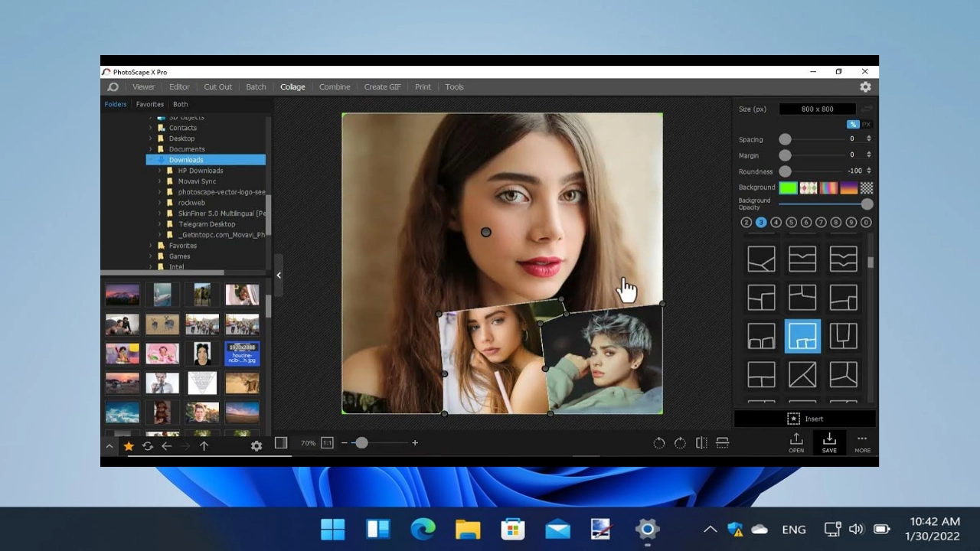The image size is (980, 551).
Task: Expand the Downloads folder tree arrow
Action: point(151,160)
